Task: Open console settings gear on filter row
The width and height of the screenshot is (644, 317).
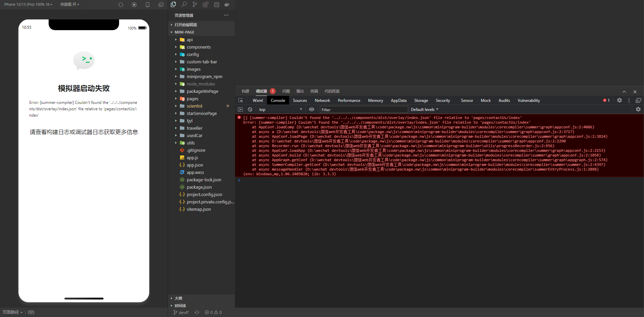Action: tap(638, 109)
